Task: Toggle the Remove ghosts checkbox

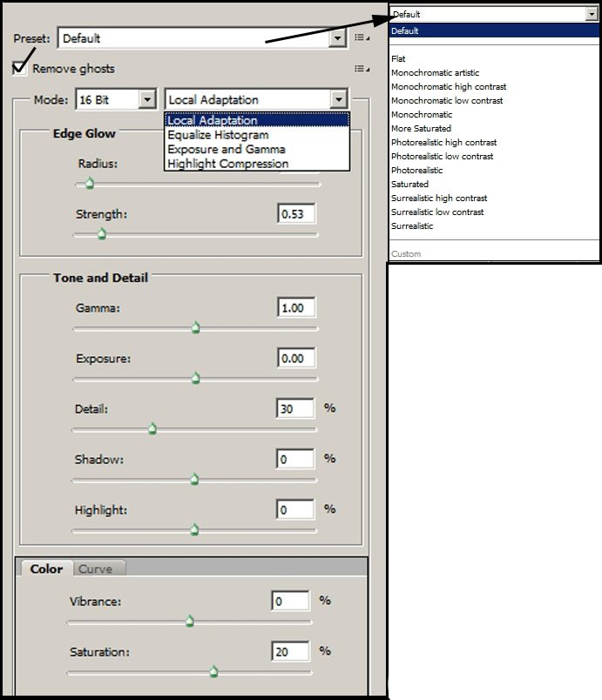Action: (19, 68)
